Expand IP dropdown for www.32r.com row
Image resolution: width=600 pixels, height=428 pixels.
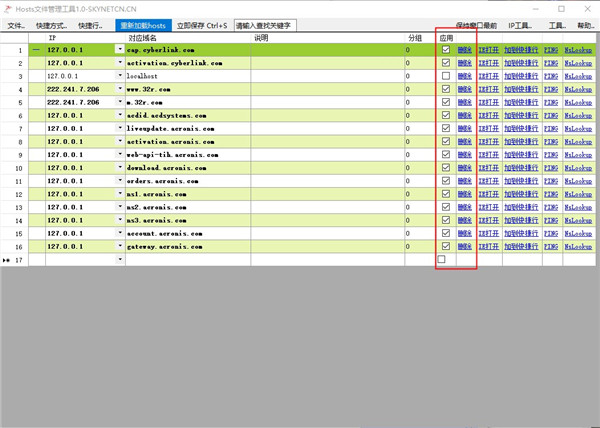(120, 89)
